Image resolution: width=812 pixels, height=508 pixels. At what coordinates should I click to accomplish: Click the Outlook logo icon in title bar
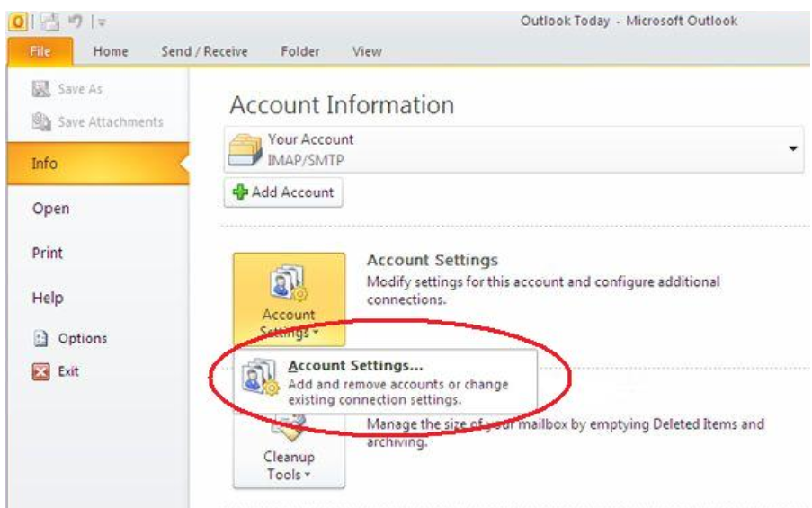[18, 22]
